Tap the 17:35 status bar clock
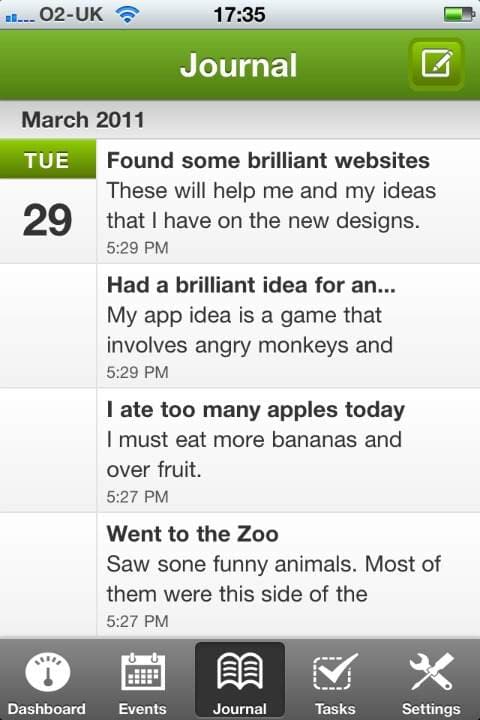Image resolution: width=480 pixels, height=720 pixels. [x=239, y=15]
